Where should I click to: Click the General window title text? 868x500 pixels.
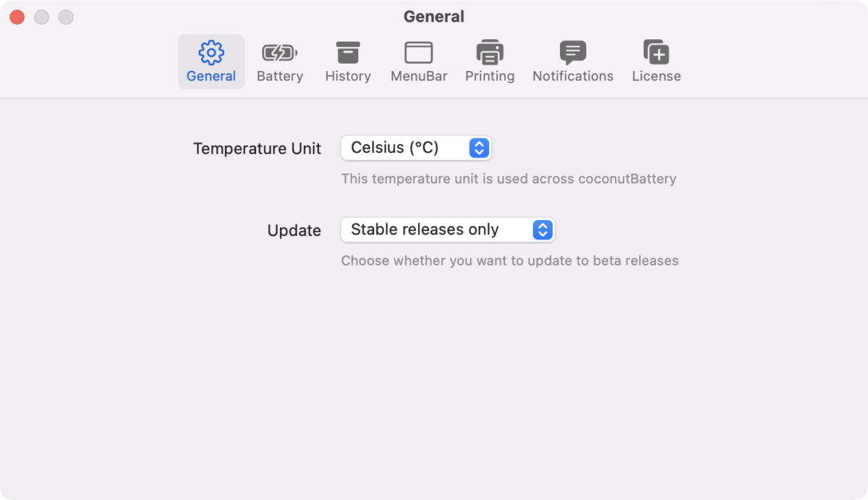(434, 16)
